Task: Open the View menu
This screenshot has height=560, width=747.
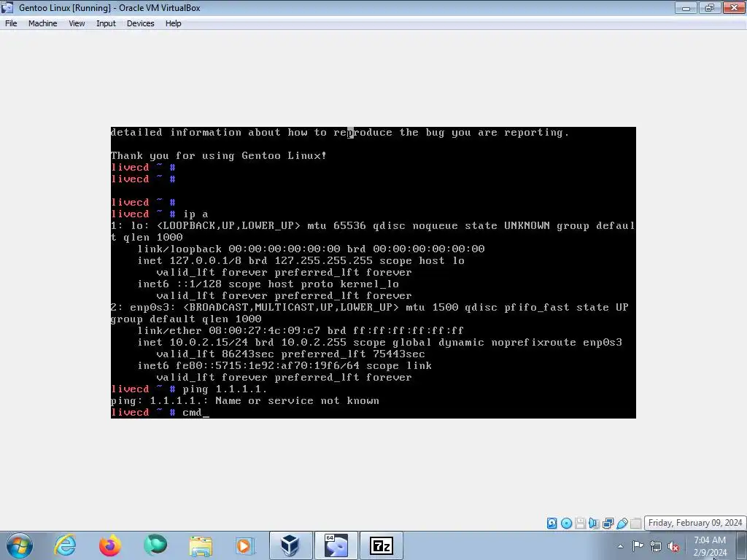Action: (x=76, y=23)
